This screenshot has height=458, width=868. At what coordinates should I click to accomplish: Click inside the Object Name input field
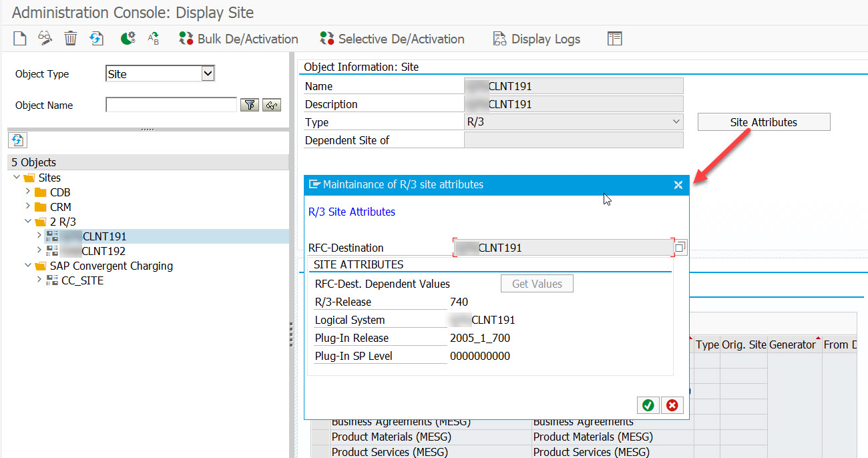[x=170, y=105]
